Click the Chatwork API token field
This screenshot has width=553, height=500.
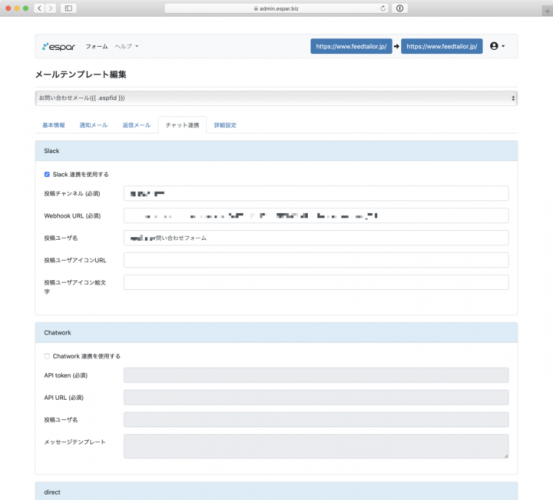[x=316, y=375]
